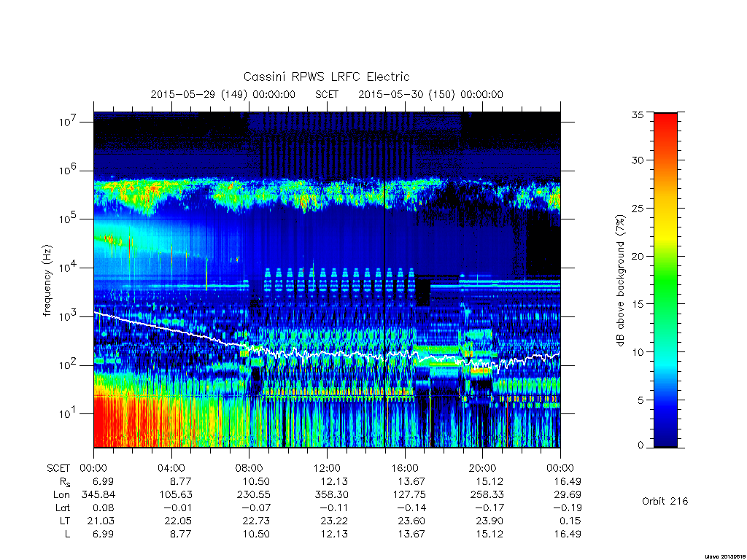Screen dimensions: 747x560
Task: Click the LT value 23.22
Action: 334,521
